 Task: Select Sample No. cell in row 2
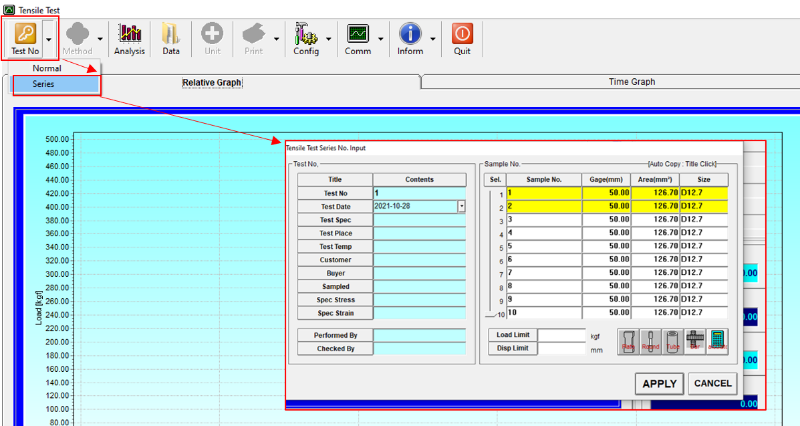click(544, 206)
